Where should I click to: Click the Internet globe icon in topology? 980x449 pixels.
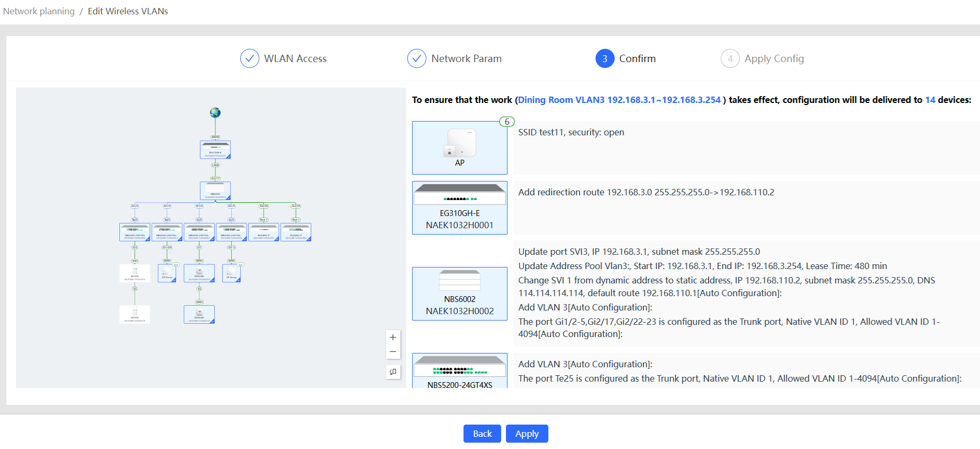point(215,113)
